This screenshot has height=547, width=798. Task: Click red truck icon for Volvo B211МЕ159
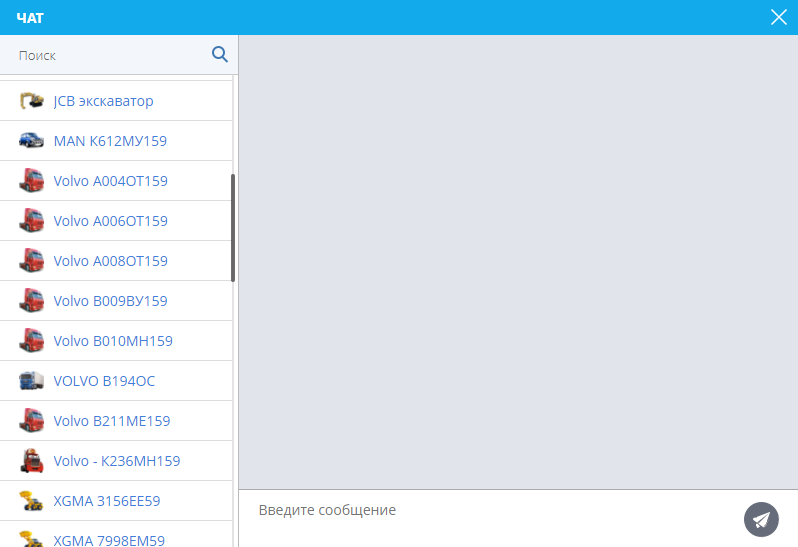pos(32,421)
